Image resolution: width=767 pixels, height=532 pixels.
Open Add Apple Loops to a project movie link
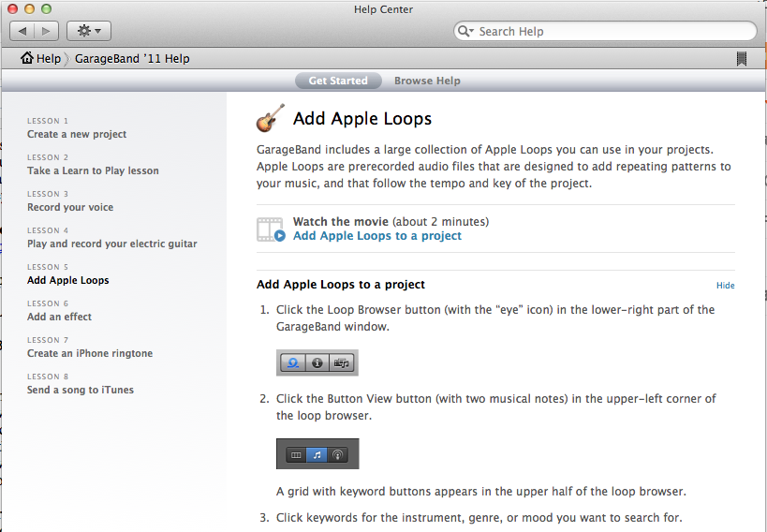pyautogui.click(x=376, y=236)
